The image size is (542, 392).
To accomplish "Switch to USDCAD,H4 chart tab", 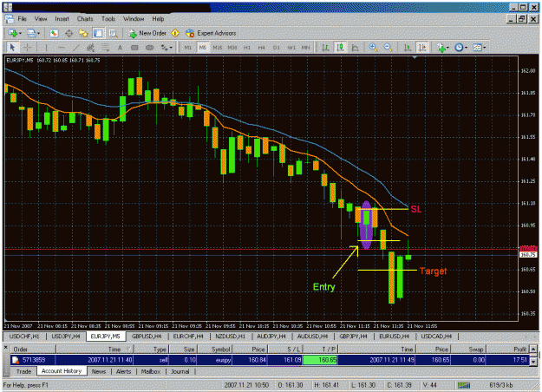I will pyautogui.click(x=436, y=336).
